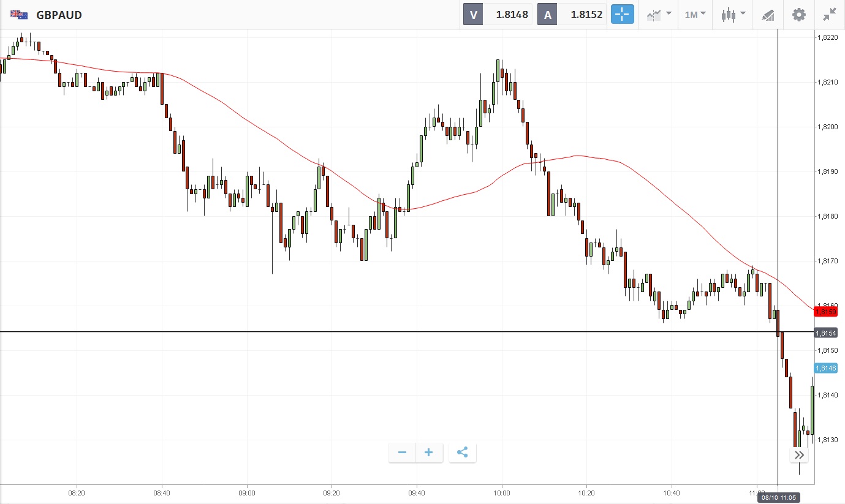Open the candlestick chart type dropdown
The height and width of the screenshot is (504, 845).
point(733,14)
